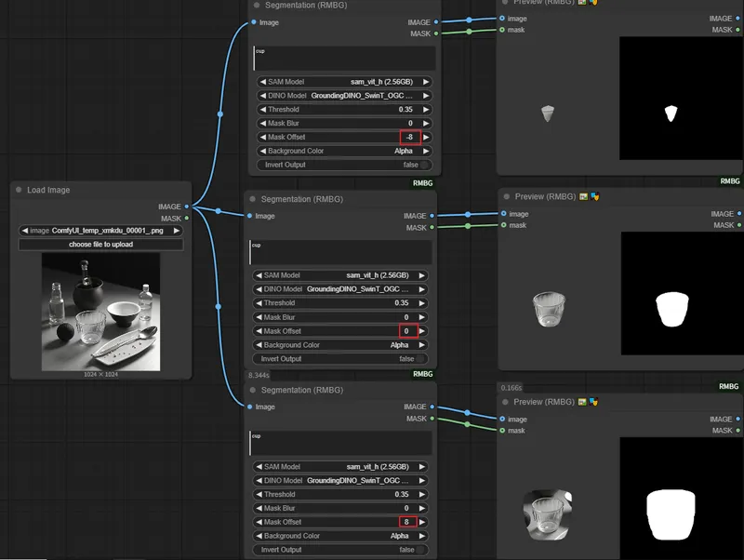The height and width of the screenshot is (560, 744).
Task: Toggle Invert Output in the middle Segmentation node
Action: tap(340, 358)
